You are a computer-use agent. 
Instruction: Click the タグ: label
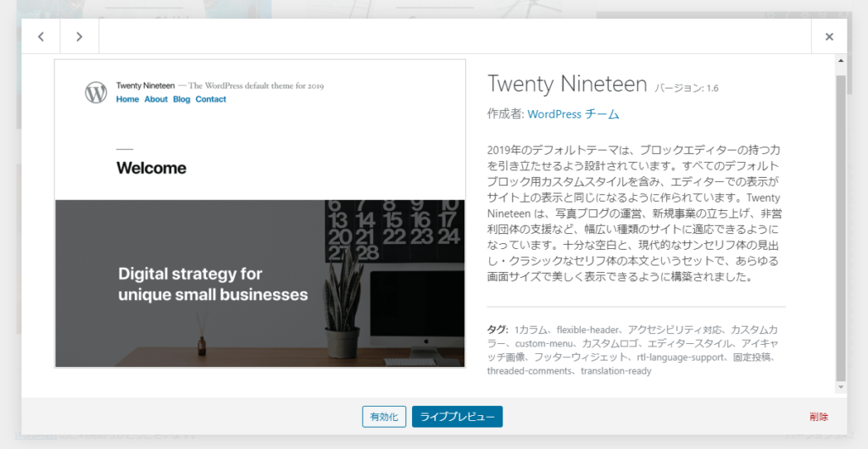[x=498, y=330]
